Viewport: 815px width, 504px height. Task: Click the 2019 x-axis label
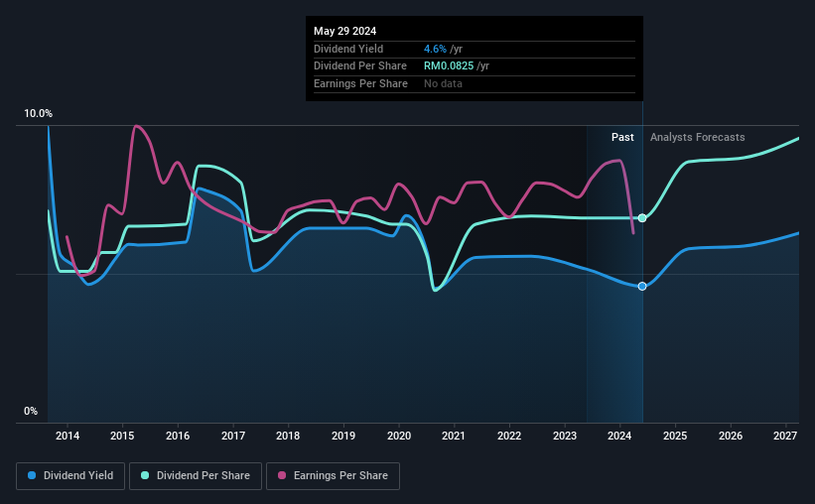click(343, 436)
